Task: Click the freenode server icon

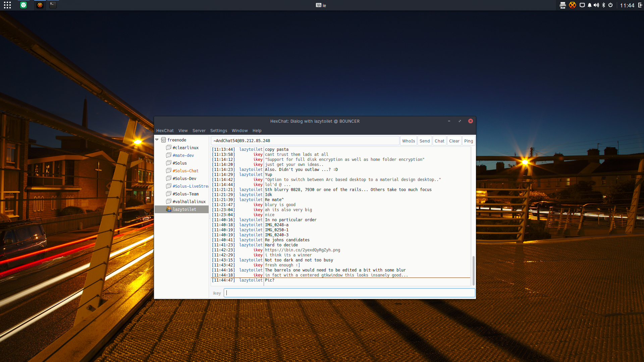Action: click(x=164, y=140)
